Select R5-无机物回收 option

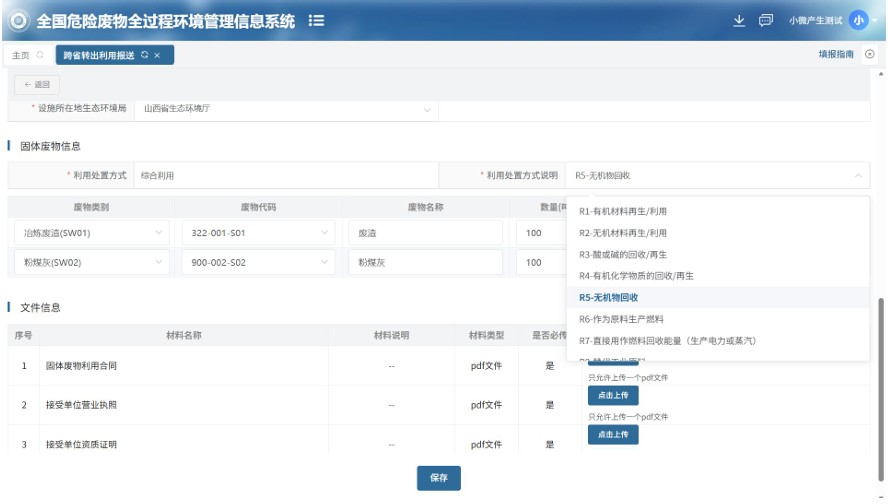point(718,297)
